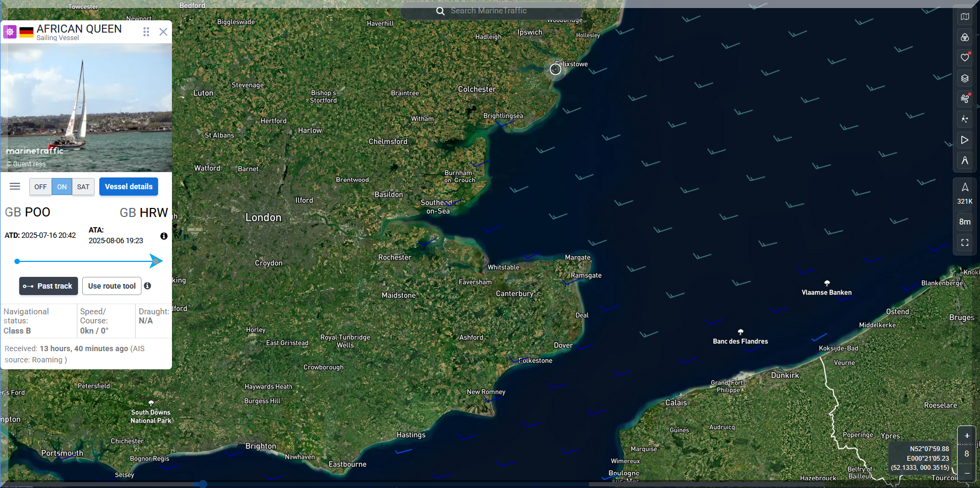This screenshot has width=980, height=488.
Task: Open hamburger menu in vessel panel
Action: point(15,187)
